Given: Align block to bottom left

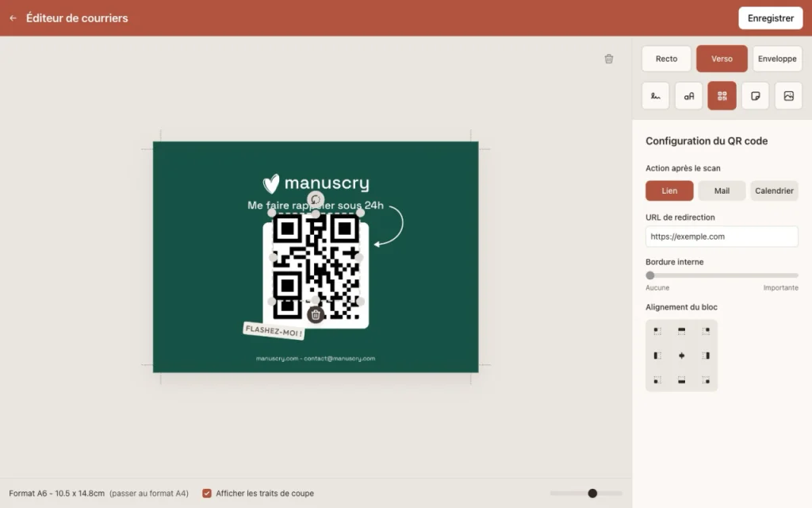Looking at the screenshot, I should [657, 380].
